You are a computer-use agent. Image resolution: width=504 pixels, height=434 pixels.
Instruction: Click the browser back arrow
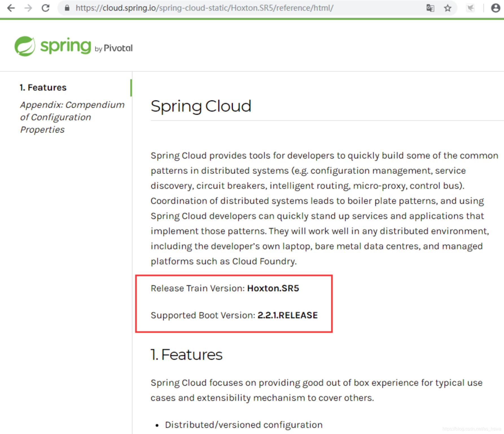click(11, 8)
